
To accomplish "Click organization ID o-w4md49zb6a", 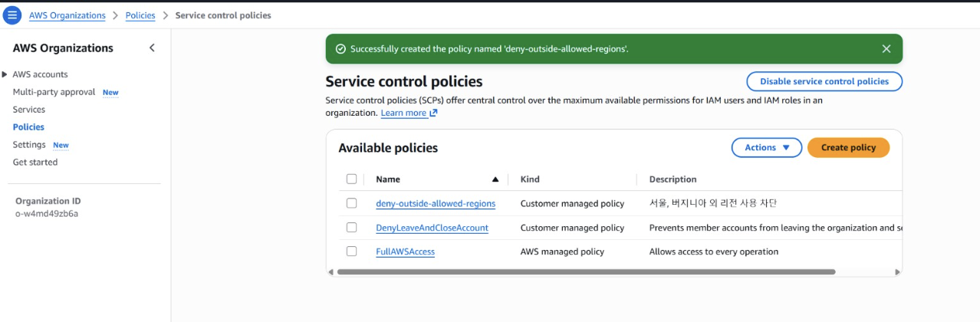I will click(47, 214).
